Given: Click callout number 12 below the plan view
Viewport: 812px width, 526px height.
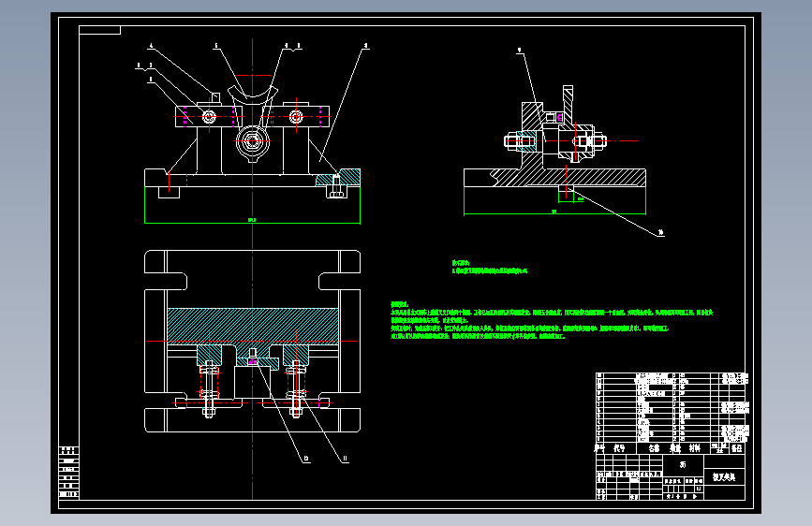Looking at the screenshot, I should [x=306, y=459].
